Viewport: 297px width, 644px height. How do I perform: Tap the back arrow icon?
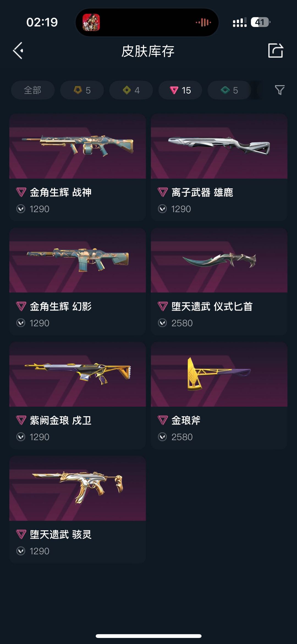coord(18,51)
